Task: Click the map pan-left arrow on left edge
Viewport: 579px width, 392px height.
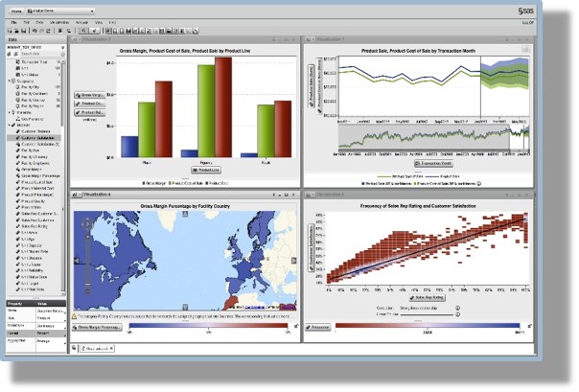Action: point(77,261)
